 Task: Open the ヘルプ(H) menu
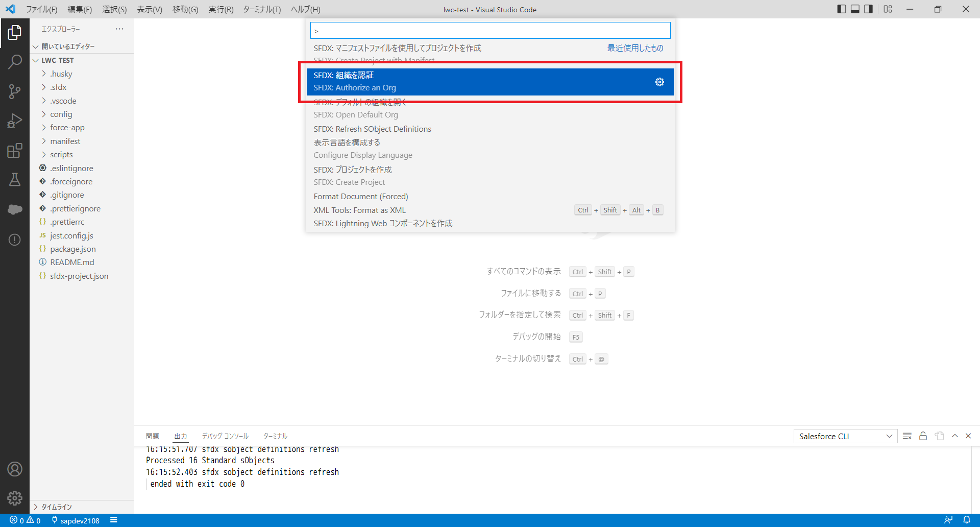(x=305, y=9)
